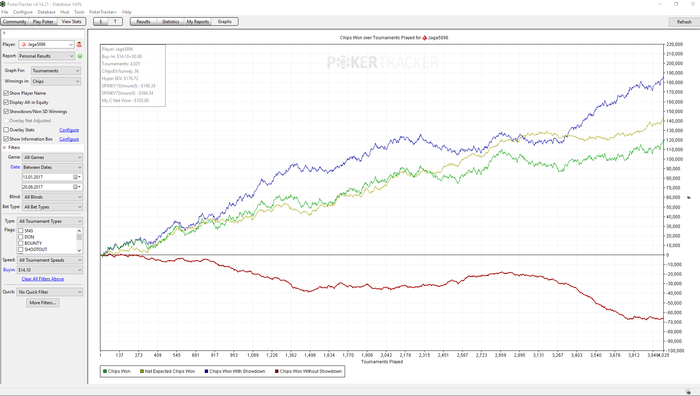The width and height of the screenshot is (700, 396).
Task: Check the BOUNTY flag
Action: pos(21,243)
